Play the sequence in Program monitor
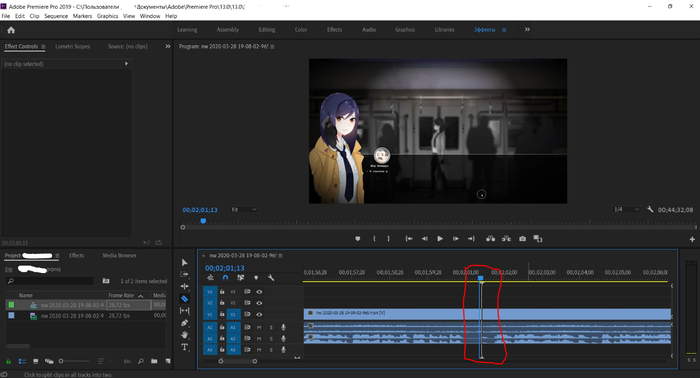Viewport: 700px width, 378px height. tap(440, 239)
